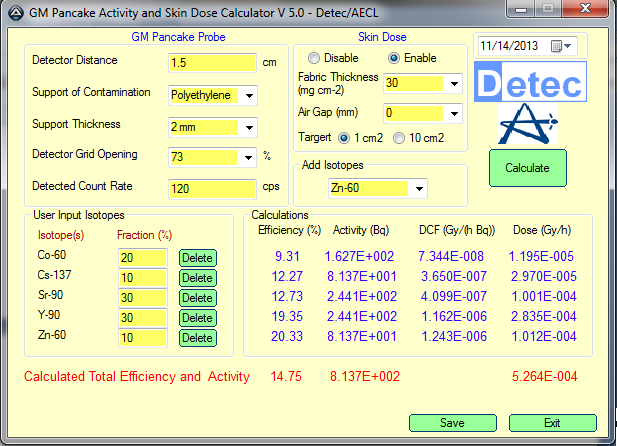Click the Exit button

(x=552, y=423)
